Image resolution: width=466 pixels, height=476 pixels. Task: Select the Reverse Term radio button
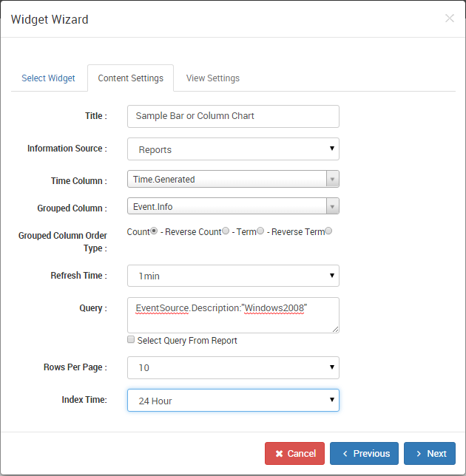328,231
